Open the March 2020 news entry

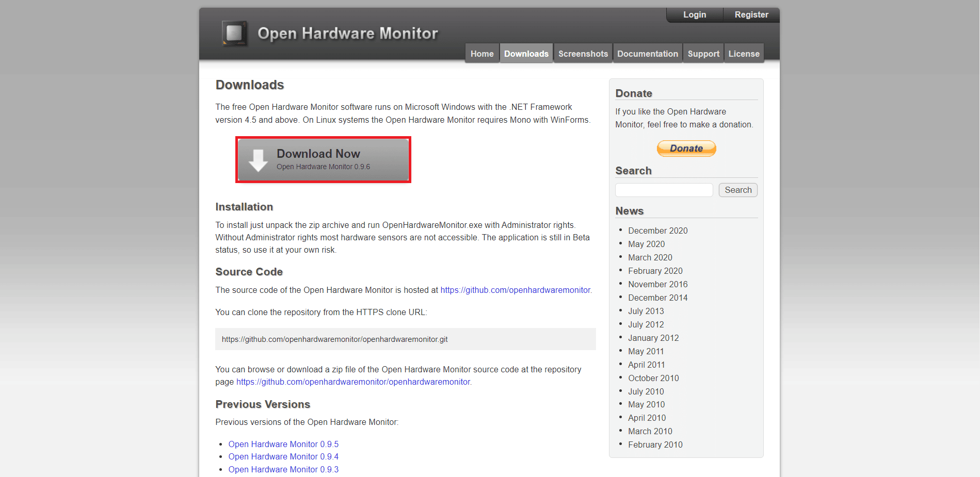(x=650, y=257)
